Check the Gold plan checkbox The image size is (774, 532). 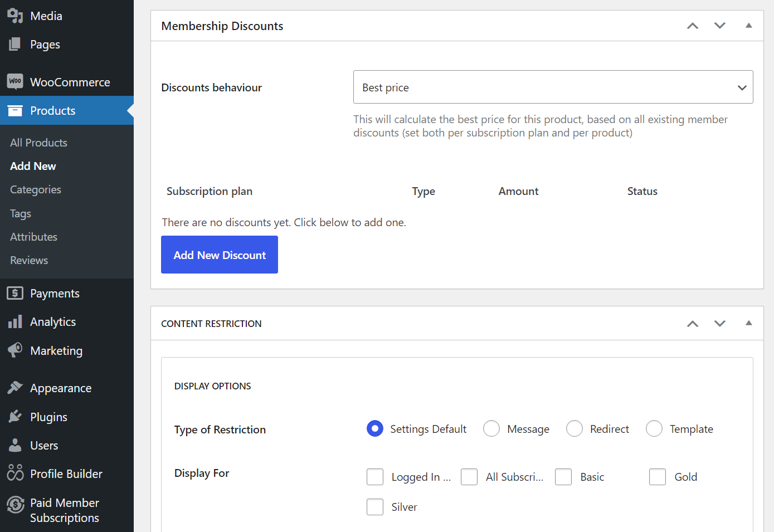click(658, 477)
